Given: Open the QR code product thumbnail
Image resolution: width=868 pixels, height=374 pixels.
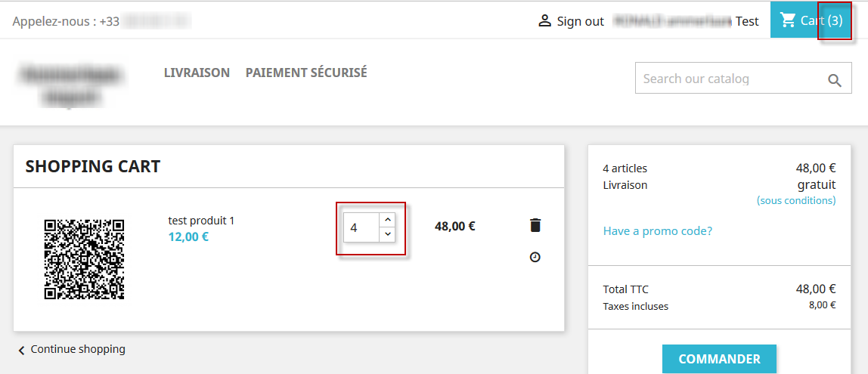Looking at the screenshot, I should [x=84, y=259].
